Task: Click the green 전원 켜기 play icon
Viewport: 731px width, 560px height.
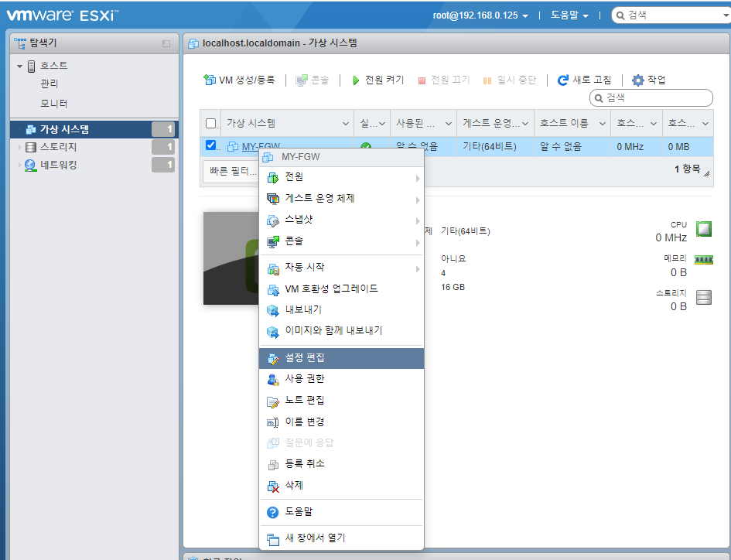Action: 356,80
